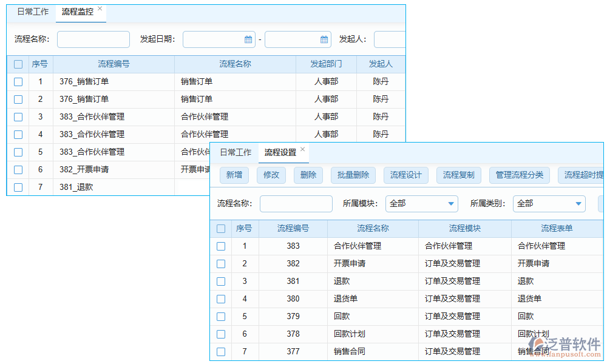Open 管理流程分类 settings
This screenshot has width=607, height=364.
coord(519,175)
